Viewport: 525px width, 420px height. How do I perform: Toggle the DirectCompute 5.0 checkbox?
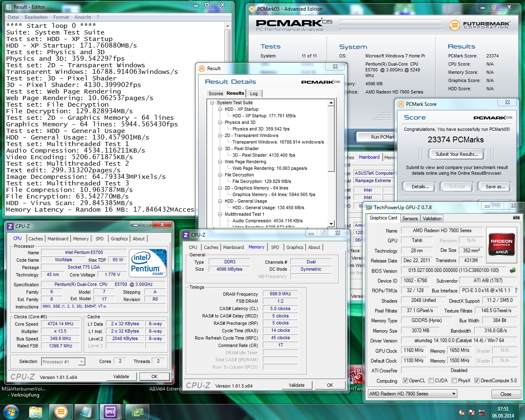477,381
